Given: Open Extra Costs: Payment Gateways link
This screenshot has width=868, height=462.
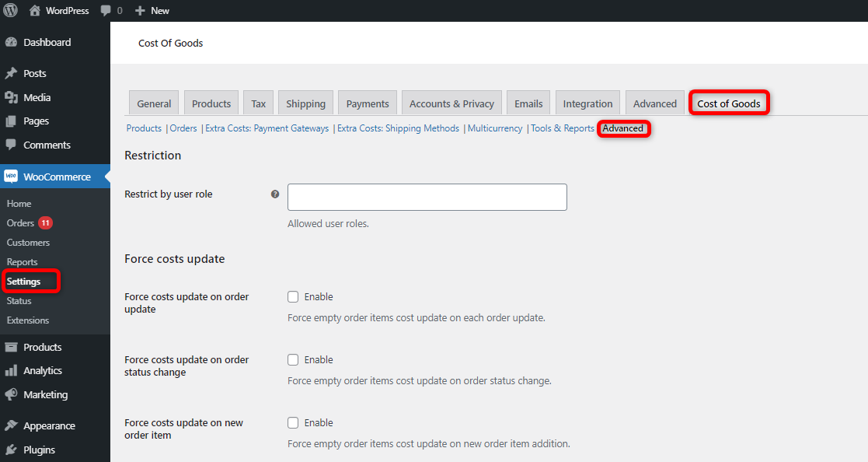Looking at the screenshot, I should pyautogui.click(x=267, y=128).
